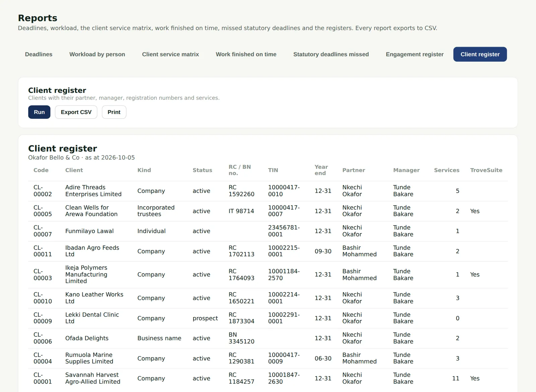The image size is (536, 392).
Task: Click the Kind column header
Action: [144, 170]
